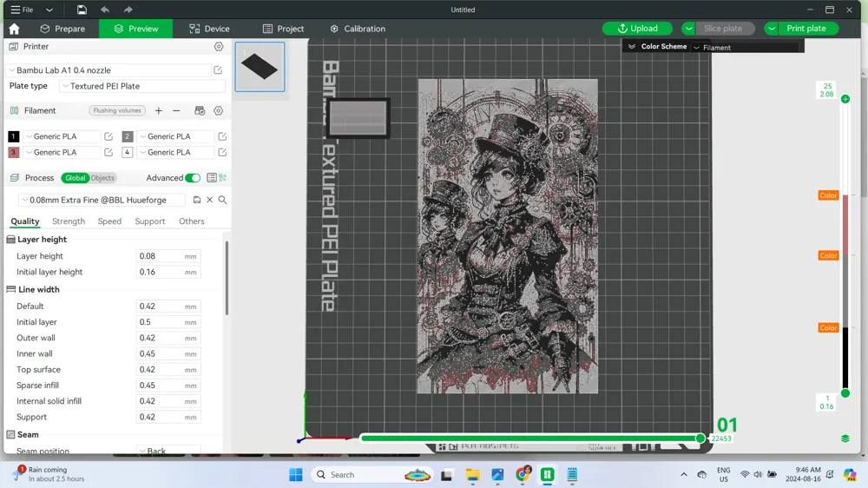Expand Print plate options arrow

(x=771, y=29)
